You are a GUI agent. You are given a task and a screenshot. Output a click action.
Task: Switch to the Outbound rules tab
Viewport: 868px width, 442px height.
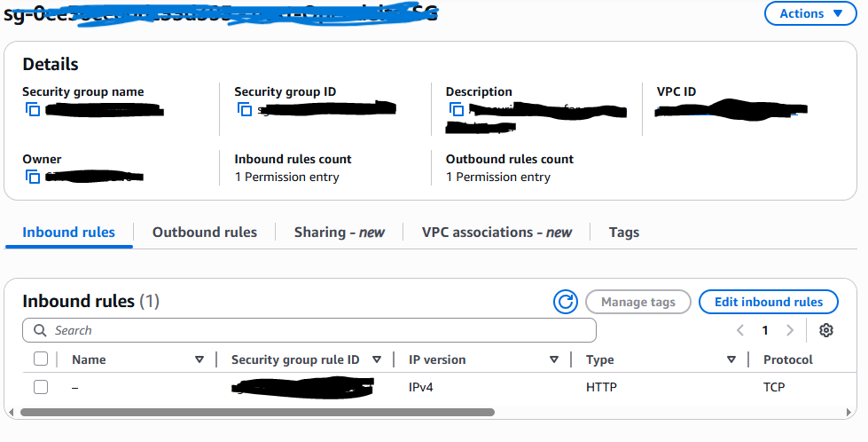tap(204, 233)
